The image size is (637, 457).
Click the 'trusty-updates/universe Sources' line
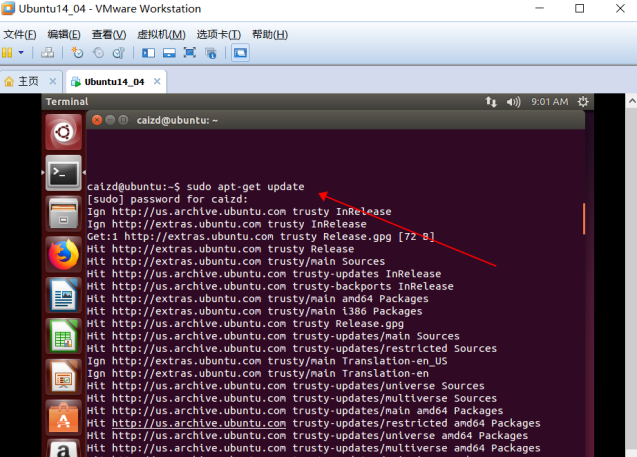[x=286, y=386]
